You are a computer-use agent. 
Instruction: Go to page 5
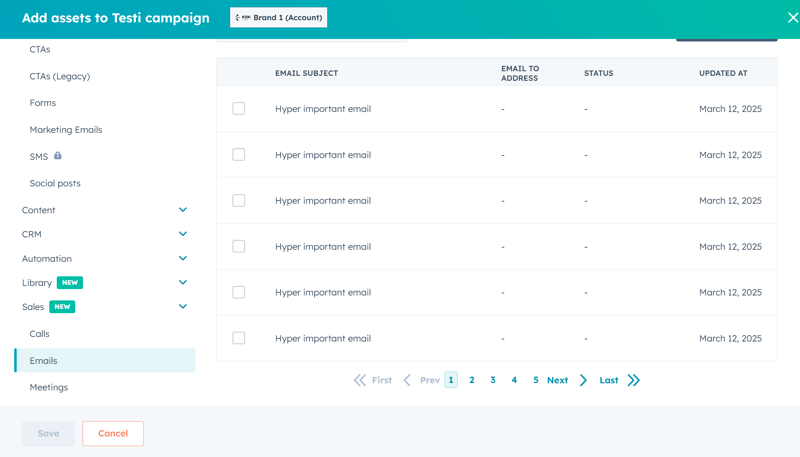coord(536,380)
